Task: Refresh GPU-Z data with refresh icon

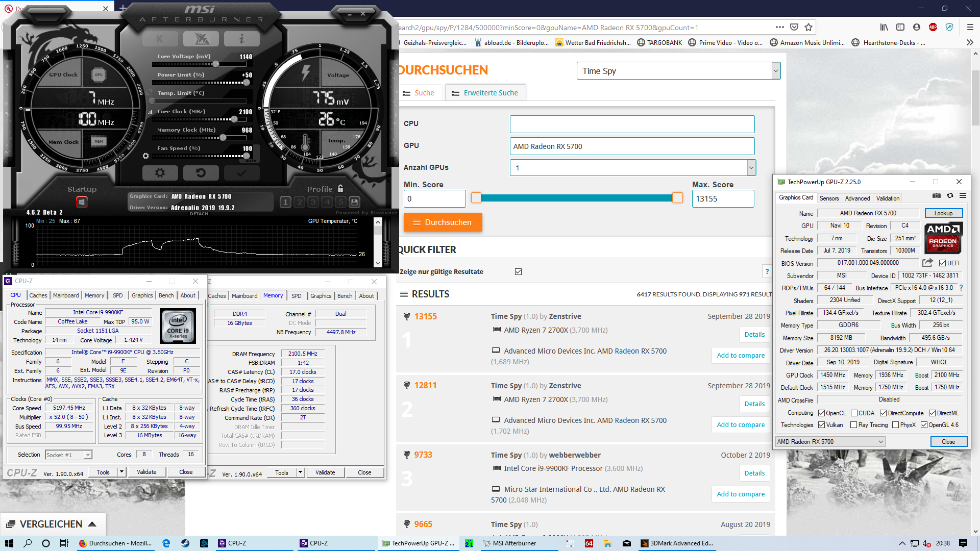Action: click(950, 196)
